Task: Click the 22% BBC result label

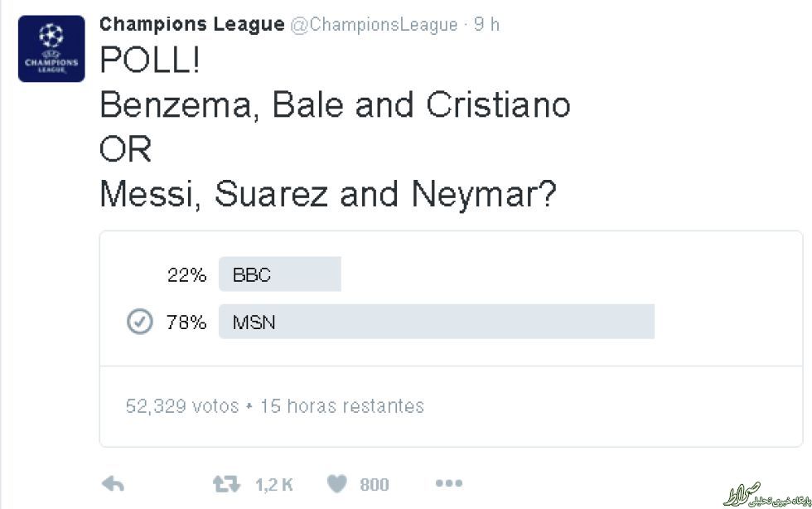Action: (186, 275)
